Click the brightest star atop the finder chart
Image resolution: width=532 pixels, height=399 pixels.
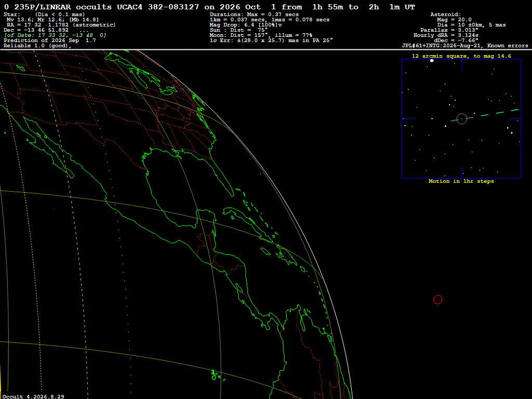(x=432, y=61)
